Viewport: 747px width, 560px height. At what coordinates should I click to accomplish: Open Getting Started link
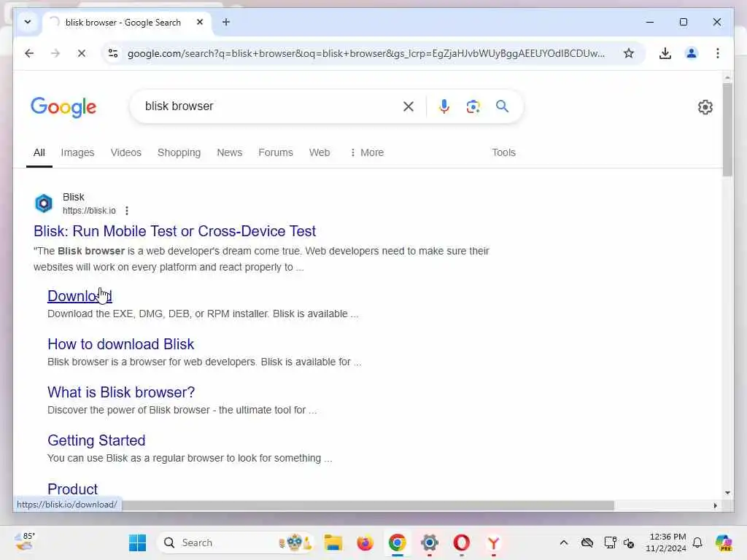click(x=96, y=440)
